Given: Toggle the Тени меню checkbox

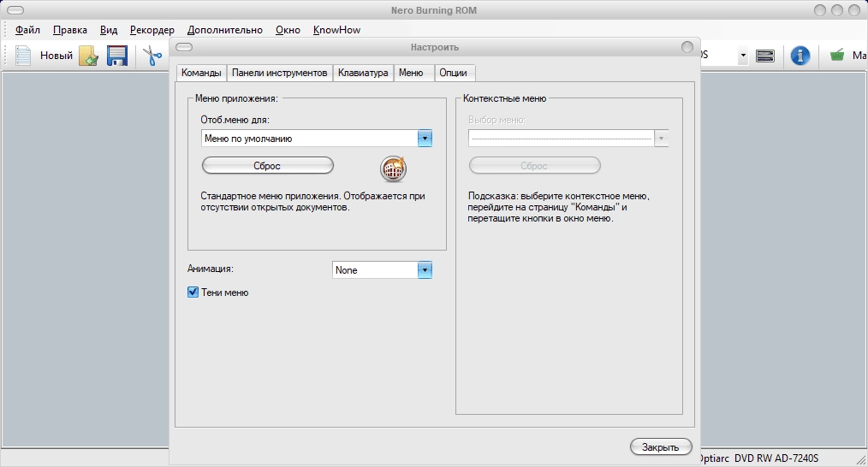Looking at the screenshot, I should click(x=193, y=293).
